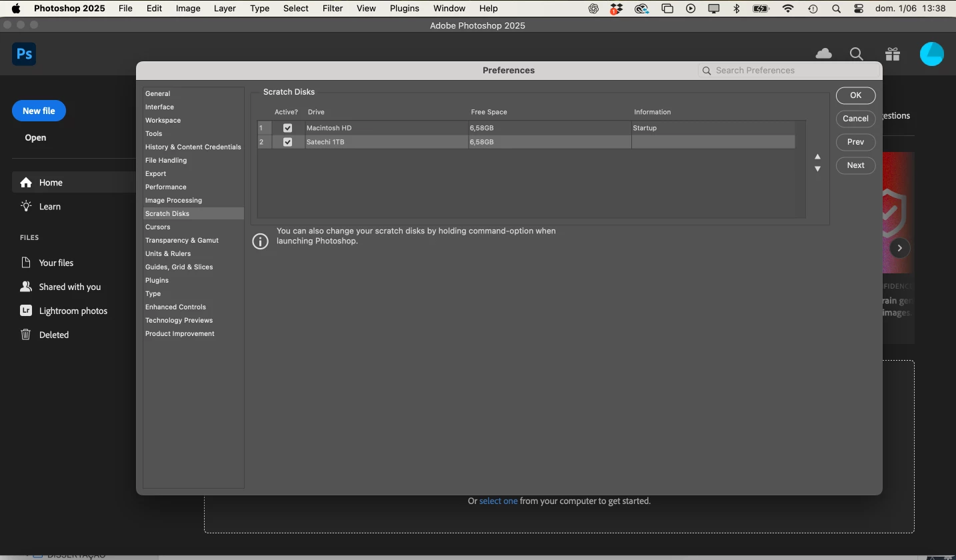
Task: Open the Window menu
Action: click(449, 9)
